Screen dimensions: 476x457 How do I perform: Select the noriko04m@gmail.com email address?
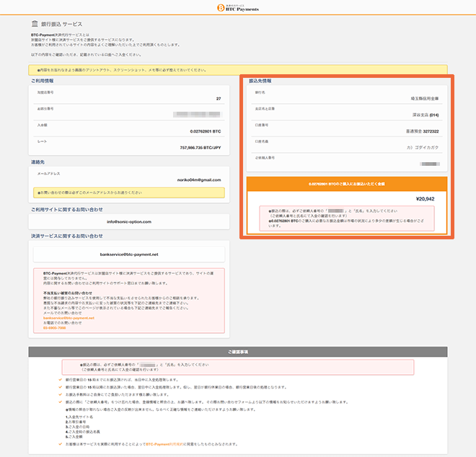point(199,180)
